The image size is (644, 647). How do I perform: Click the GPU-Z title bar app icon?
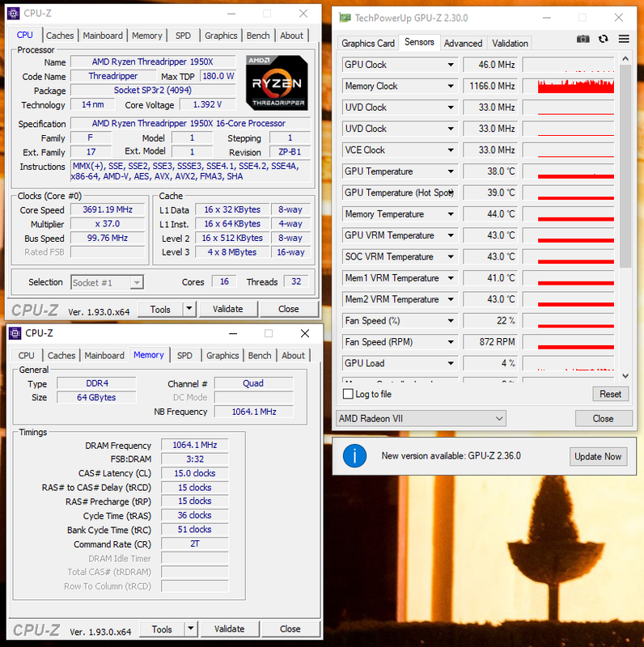[345, 18]
